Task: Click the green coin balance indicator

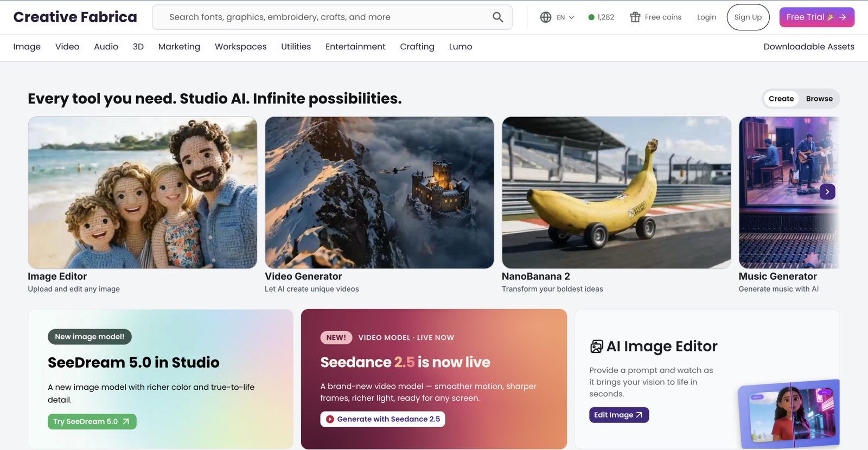Action: (x=591, y=17)
